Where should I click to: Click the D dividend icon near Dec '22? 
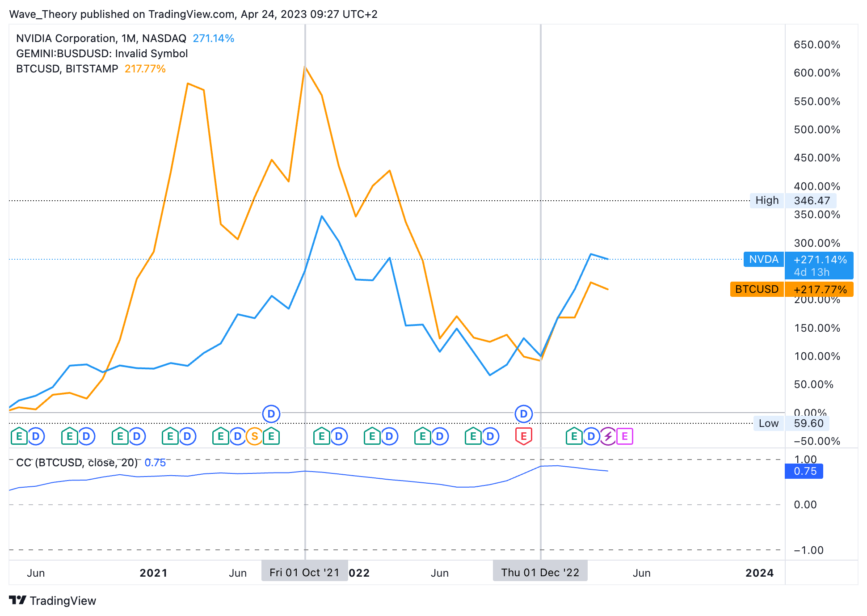click(523, 414)
